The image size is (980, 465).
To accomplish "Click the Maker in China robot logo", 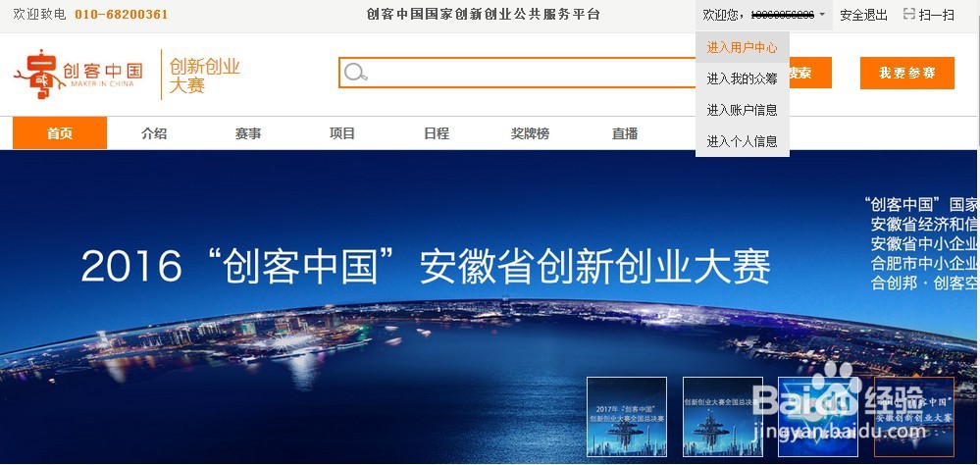I will 78,74.
